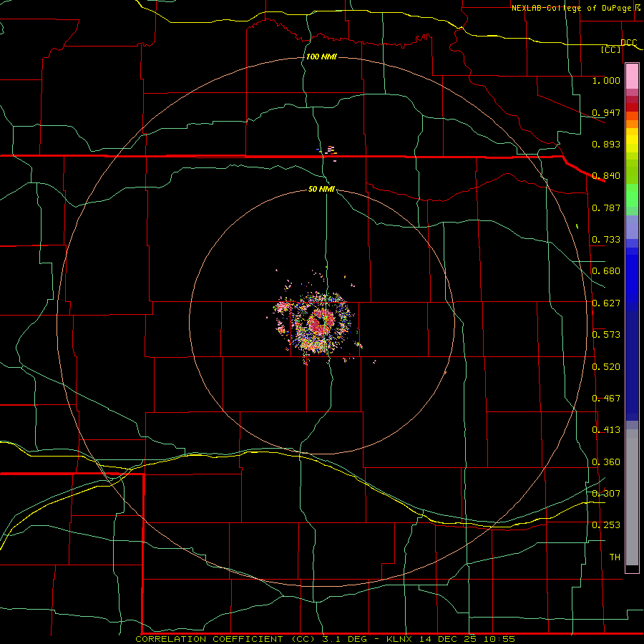The width and height of the screenshot is (644, 644).
Task: Click the bright green segment of the color bar
Action: 632,195
